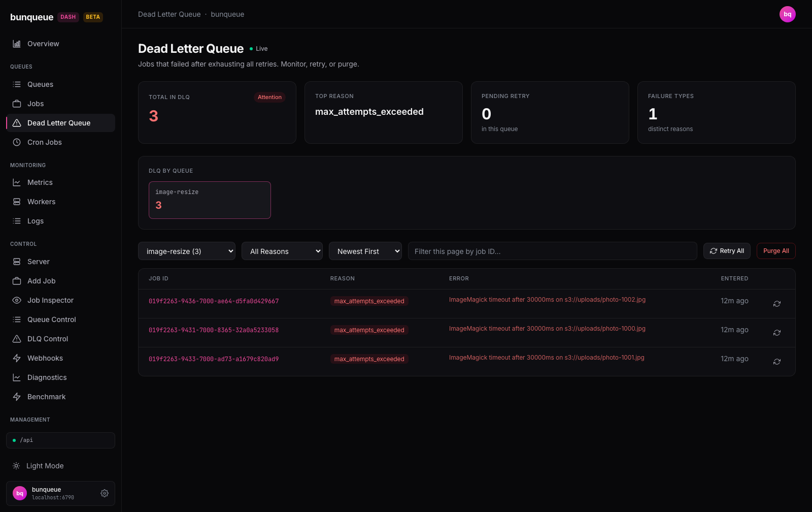
Task: Switch to Light Mode
Action: [x=60, y=466]
